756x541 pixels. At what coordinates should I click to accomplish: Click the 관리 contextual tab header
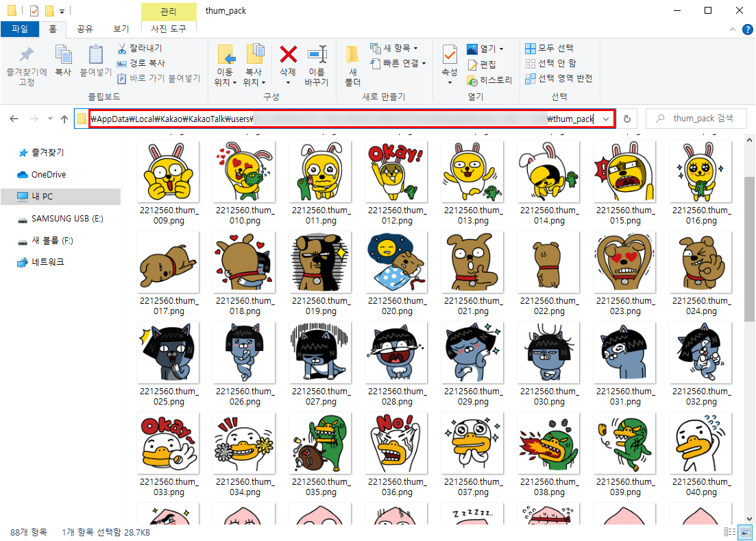pos(169,12)
